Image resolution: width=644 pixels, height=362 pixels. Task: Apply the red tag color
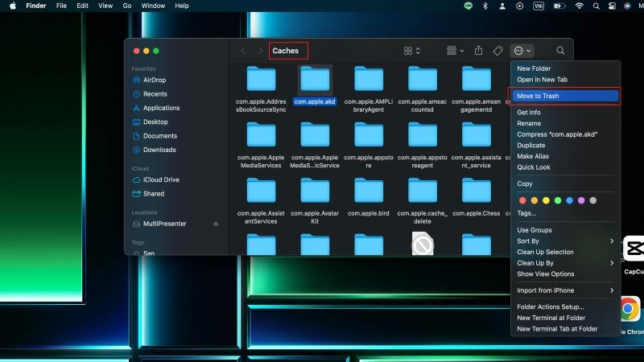coord(522,200)
